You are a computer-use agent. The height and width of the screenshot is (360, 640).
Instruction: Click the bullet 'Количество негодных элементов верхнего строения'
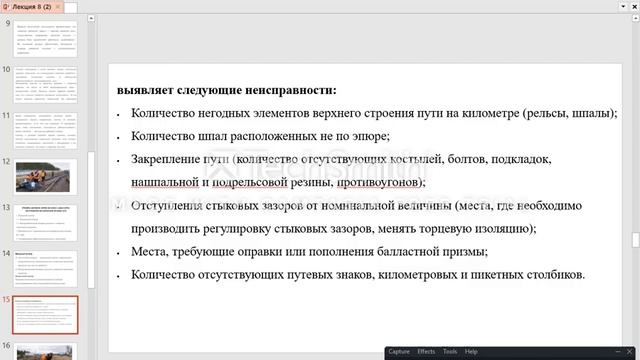[374, 113]
